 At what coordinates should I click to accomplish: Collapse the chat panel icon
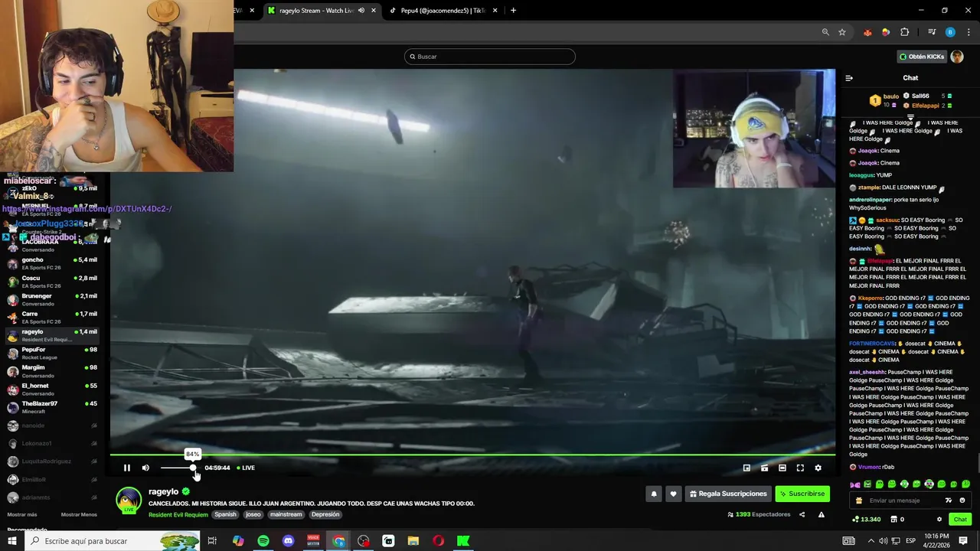849,78
